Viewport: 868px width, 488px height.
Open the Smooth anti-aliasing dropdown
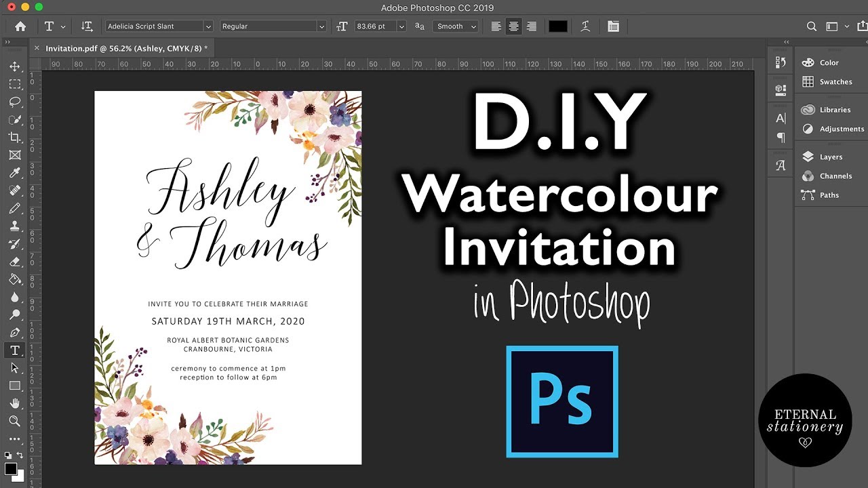454,26
